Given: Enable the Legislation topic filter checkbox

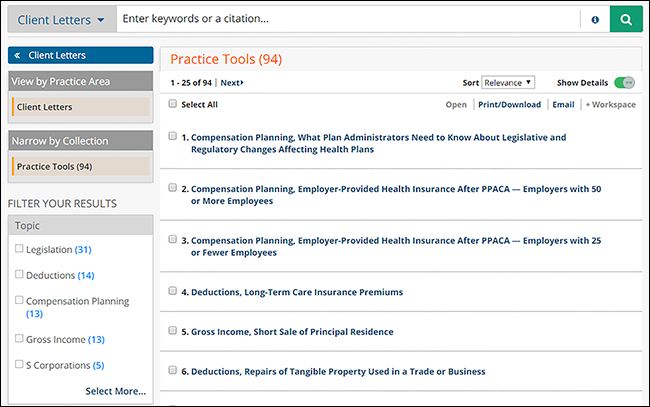Looking at the screenshot, I should tap(19, 248).
